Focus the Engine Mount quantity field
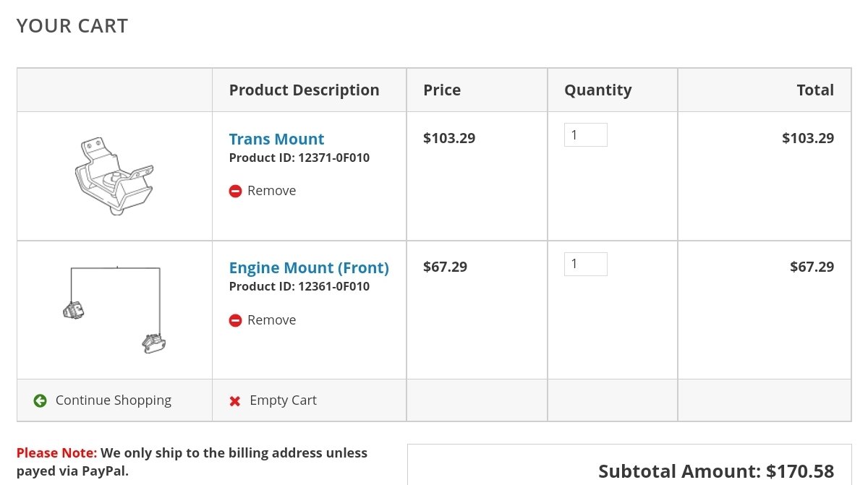The width and height of the screenshot is (868, 485). click(x=586, y=264)
